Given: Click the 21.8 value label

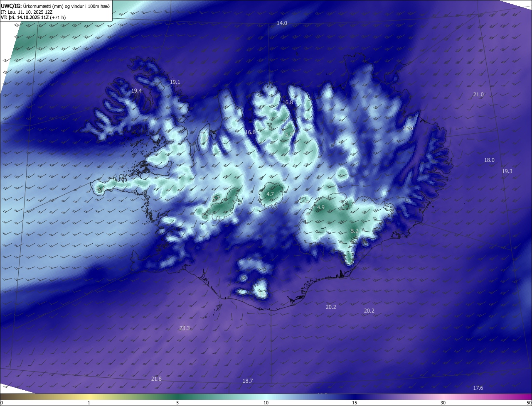Looking at the screenshot, I should coord(156,379).
